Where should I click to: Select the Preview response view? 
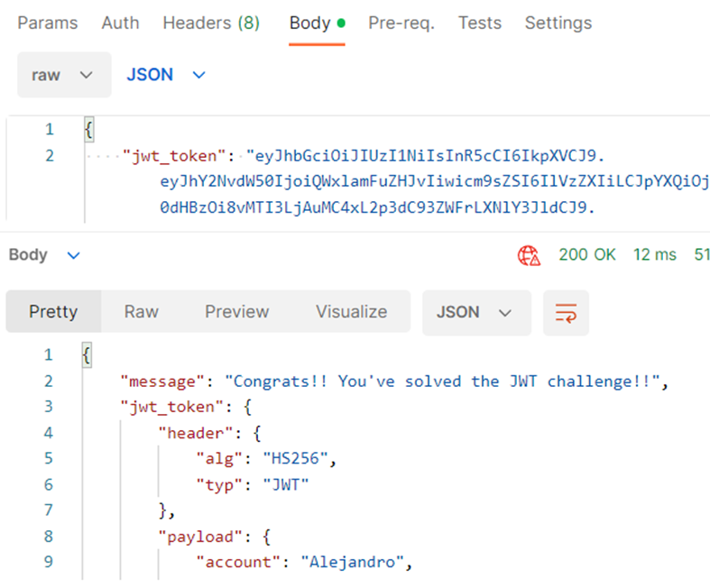tap(237, 312)
